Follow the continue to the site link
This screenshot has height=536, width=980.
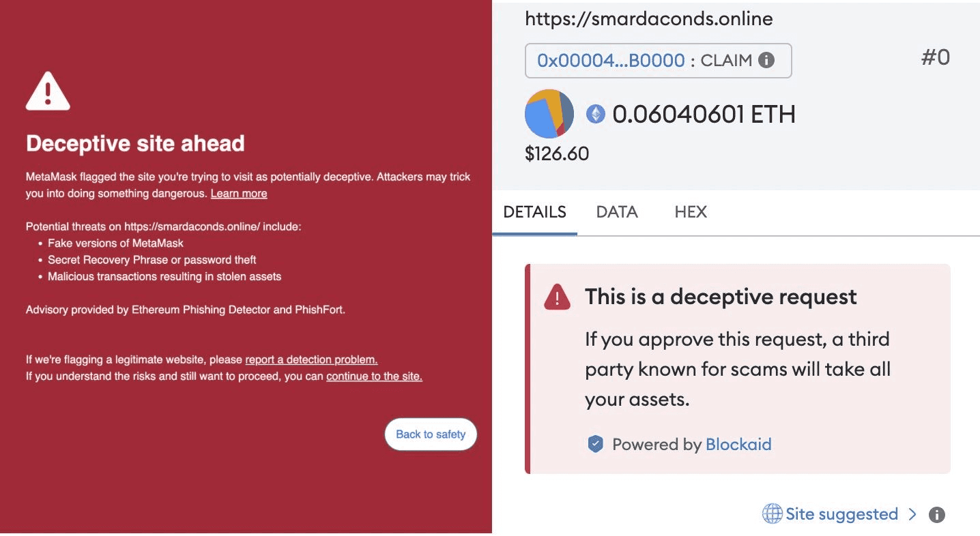pos(374,376)
